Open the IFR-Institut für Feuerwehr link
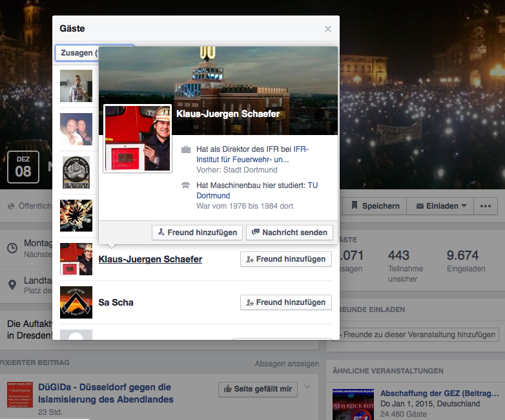505x420 pixels. pyautogui.click(x=252, y=154)
